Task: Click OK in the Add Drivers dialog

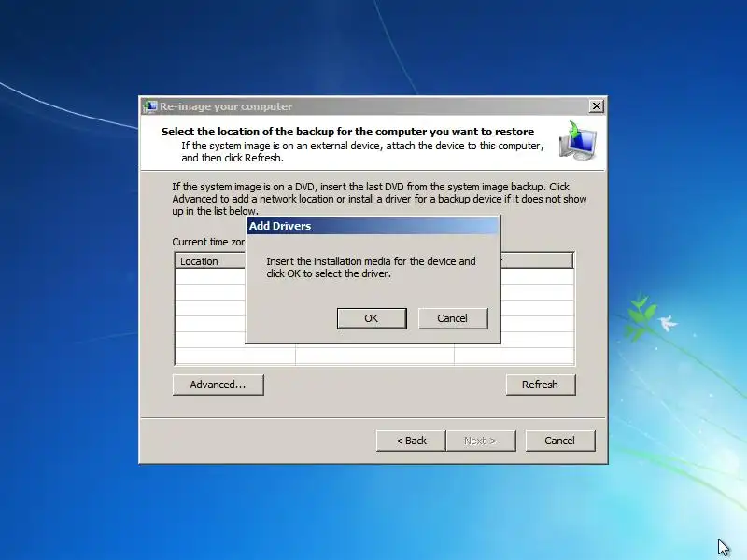Action: tap(372, 318)
